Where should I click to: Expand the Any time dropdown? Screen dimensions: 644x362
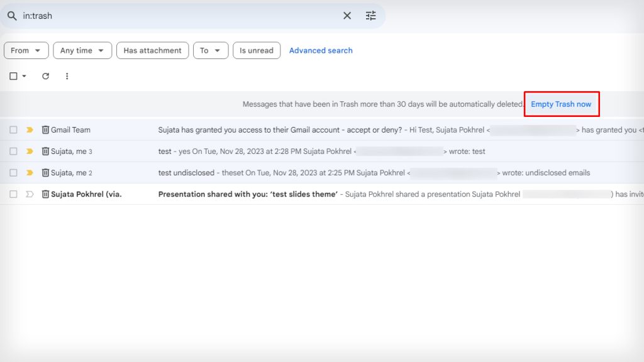82,50
